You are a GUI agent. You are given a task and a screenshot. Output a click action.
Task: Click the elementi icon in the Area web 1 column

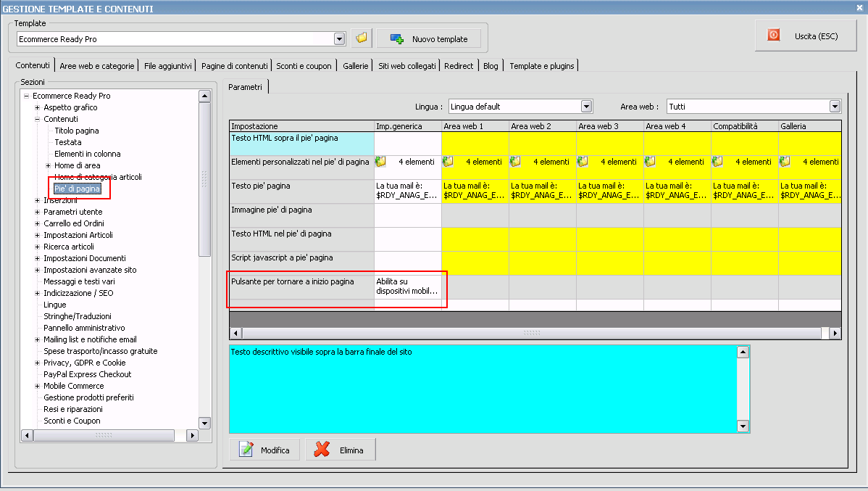[448, 161]
